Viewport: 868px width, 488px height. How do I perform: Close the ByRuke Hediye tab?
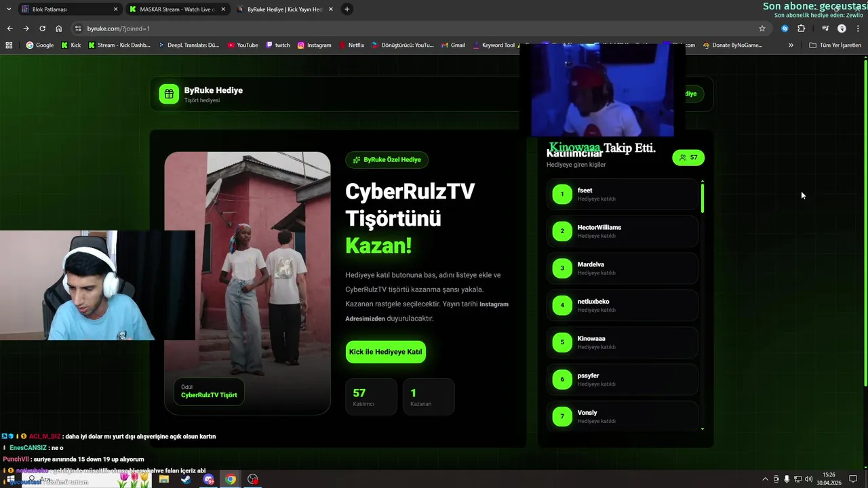pos(331,9)
